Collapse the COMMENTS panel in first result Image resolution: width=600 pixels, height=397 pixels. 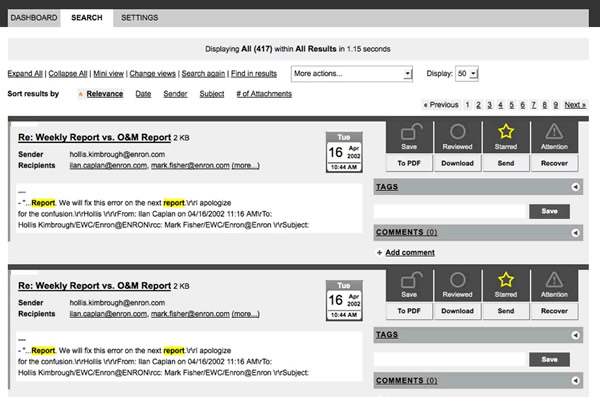pyautogui.click(x=575, y=232)
